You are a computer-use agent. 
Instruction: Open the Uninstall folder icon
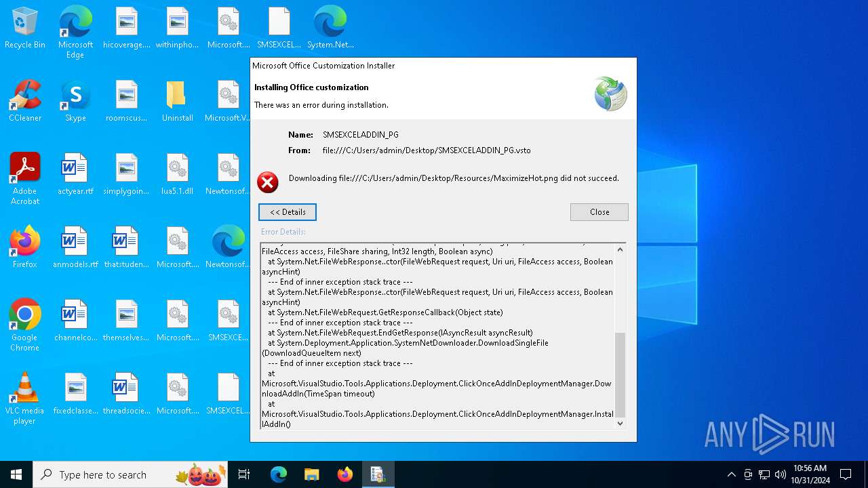(x=178, y=102)
